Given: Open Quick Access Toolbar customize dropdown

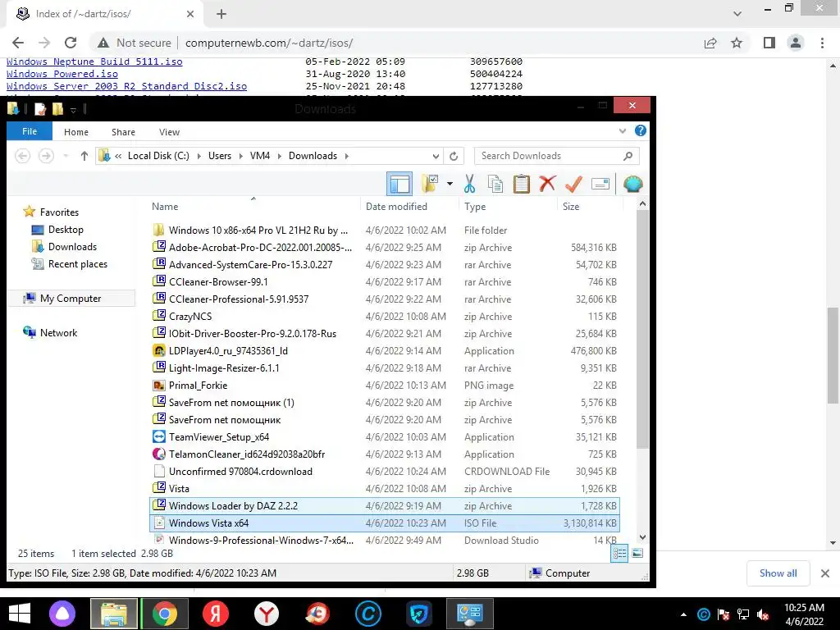Looking at the screenshot, I should point(73,110).
